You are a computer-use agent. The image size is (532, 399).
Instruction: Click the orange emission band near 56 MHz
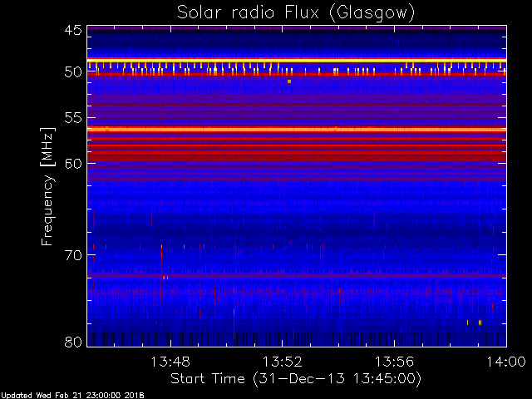click(297, 129)
